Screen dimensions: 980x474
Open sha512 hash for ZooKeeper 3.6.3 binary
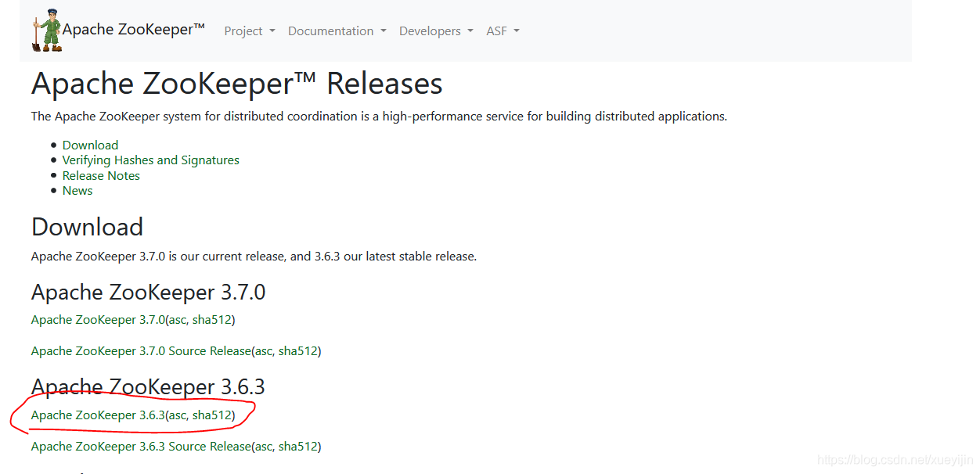[x=211, y=415]
